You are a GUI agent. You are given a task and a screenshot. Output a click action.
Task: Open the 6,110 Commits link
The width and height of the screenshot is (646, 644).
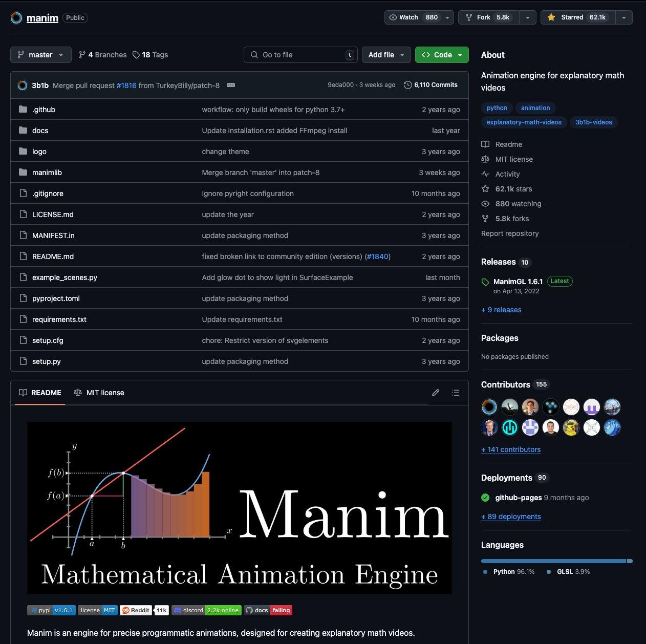[x=430, y=85]
